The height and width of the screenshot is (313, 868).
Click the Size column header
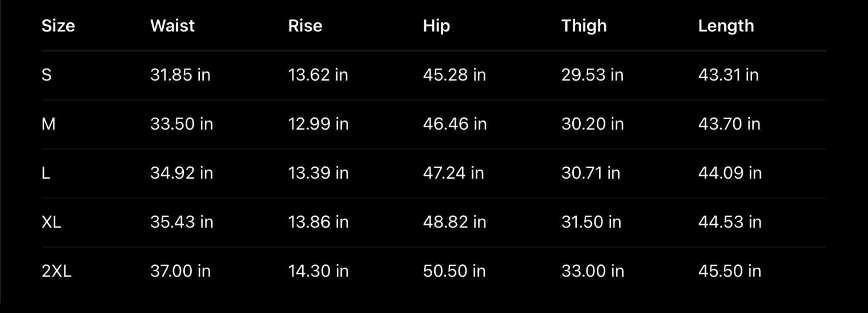click(58, 26)
